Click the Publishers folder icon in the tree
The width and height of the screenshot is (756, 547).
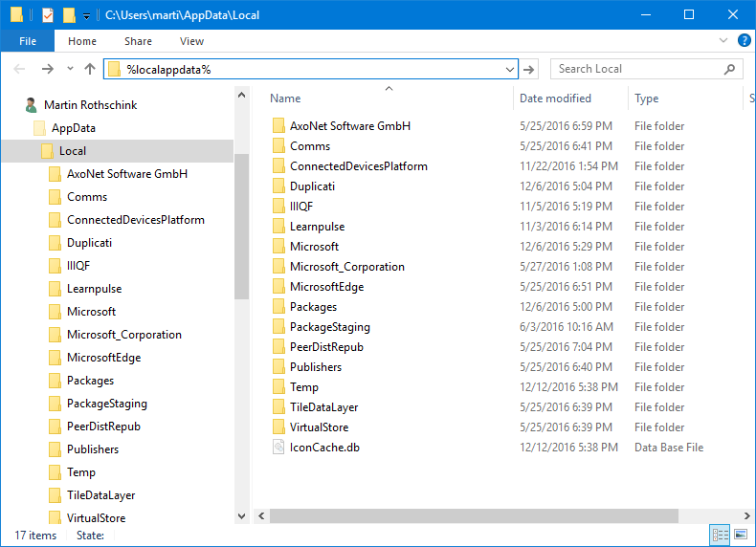click(x=55, y=449)
